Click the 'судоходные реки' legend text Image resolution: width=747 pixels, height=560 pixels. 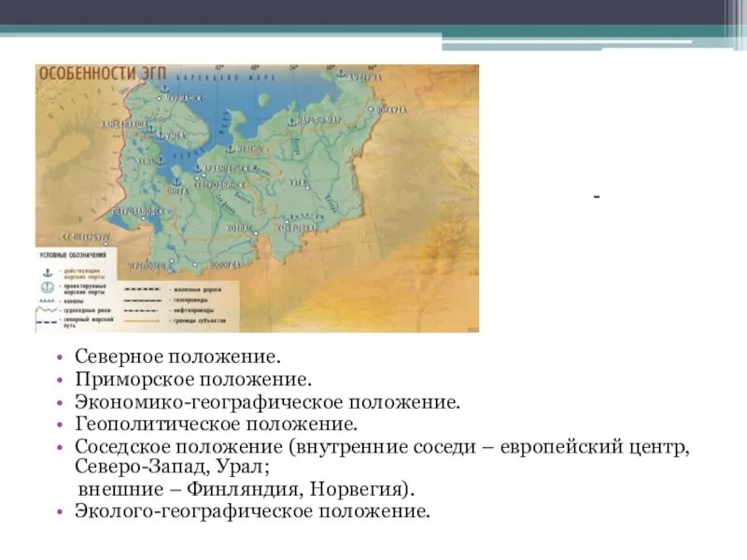(x=87, y=310)
